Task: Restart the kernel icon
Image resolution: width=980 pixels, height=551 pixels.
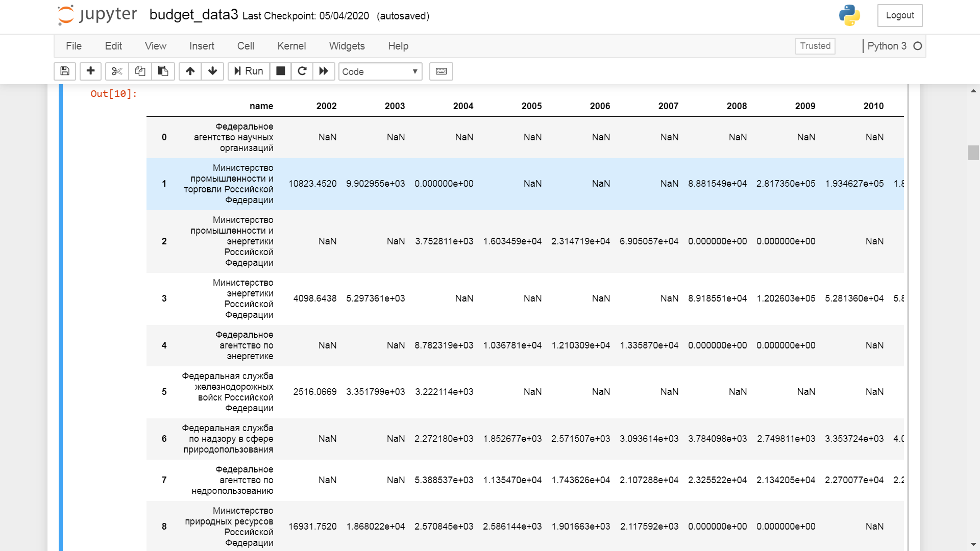Action: (x=302, y=71)
